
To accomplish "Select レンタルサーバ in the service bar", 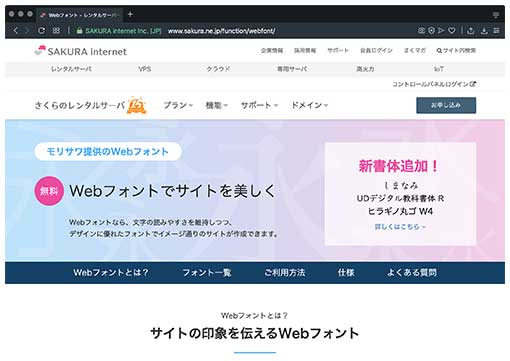I will 71,69.
